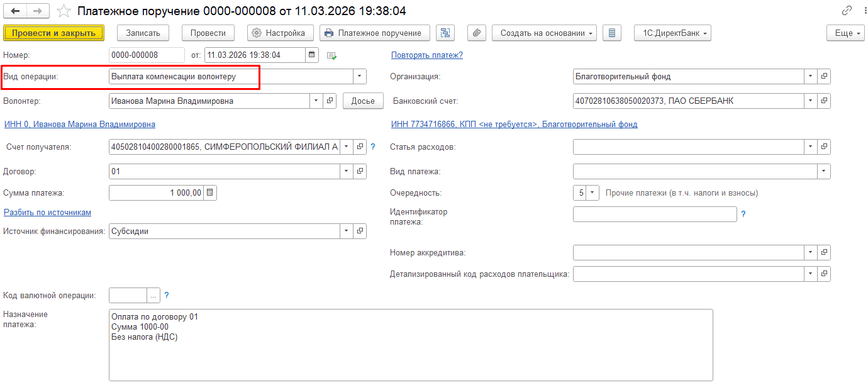Open the accounting entries report icon

(x=612, y=33)
